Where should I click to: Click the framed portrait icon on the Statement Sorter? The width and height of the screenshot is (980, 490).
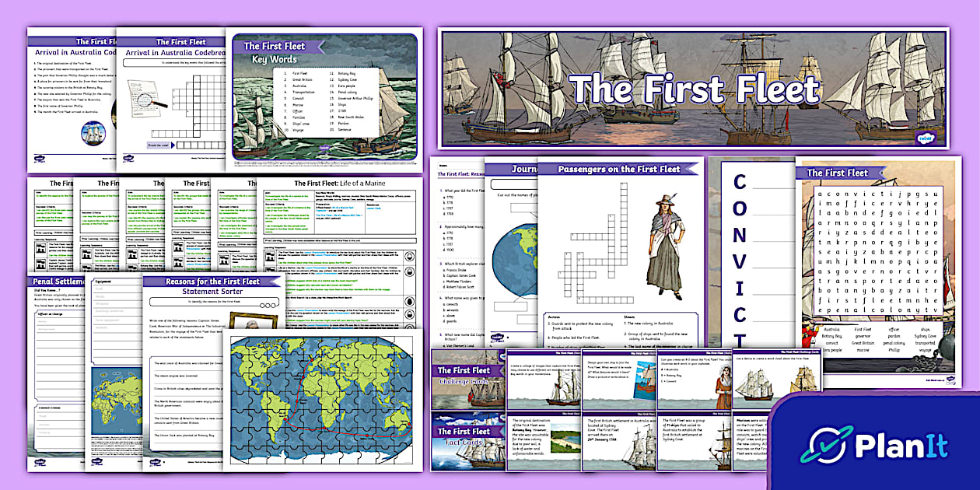click(255, 320)
